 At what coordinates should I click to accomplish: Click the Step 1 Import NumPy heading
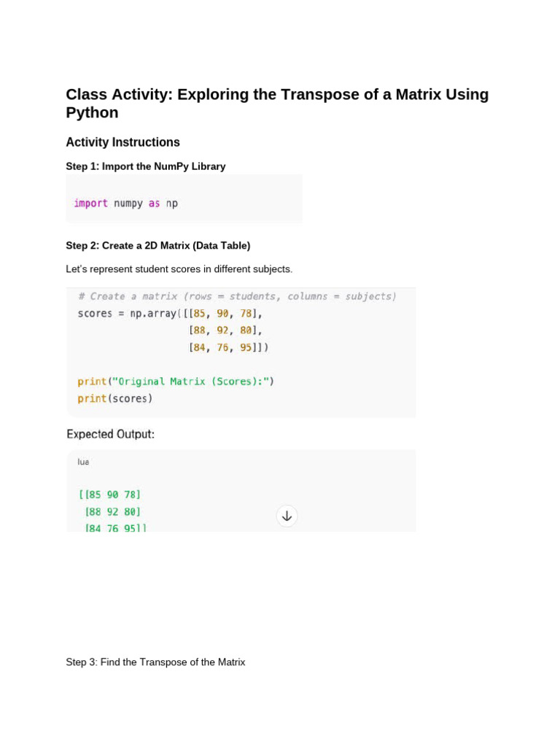(x=146, y=166)
